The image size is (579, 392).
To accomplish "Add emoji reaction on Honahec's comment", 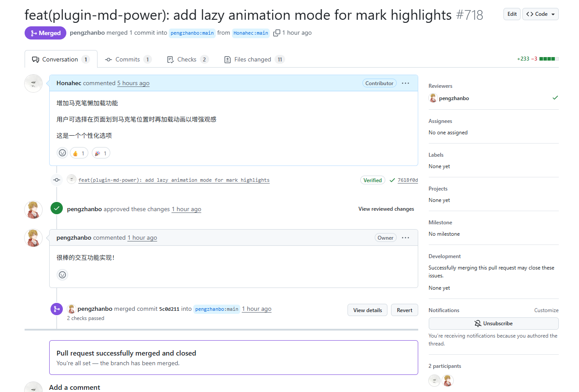I will tap(62, 153).
